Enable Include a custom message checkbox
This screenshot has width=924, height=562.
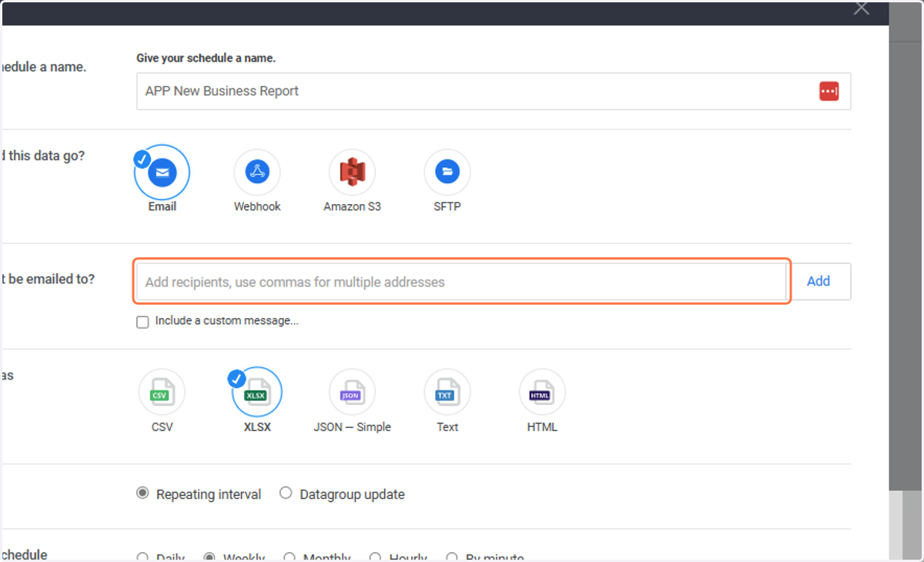click(142, 322)
